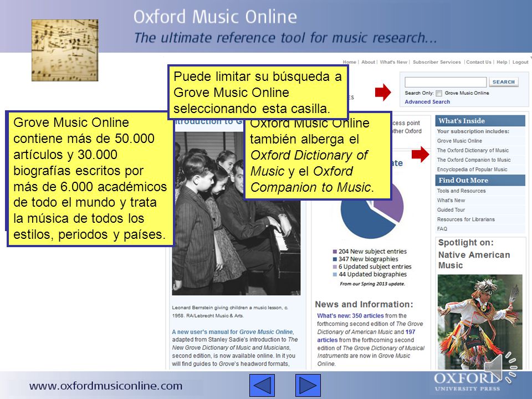Click the Your subscription includes label
The image size is (532, 399).
coord(473,131)
